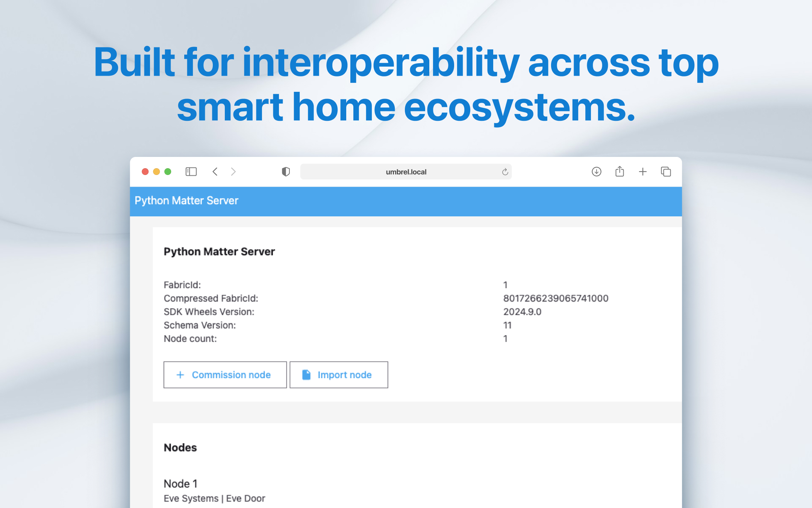Open the share menu

620,171
